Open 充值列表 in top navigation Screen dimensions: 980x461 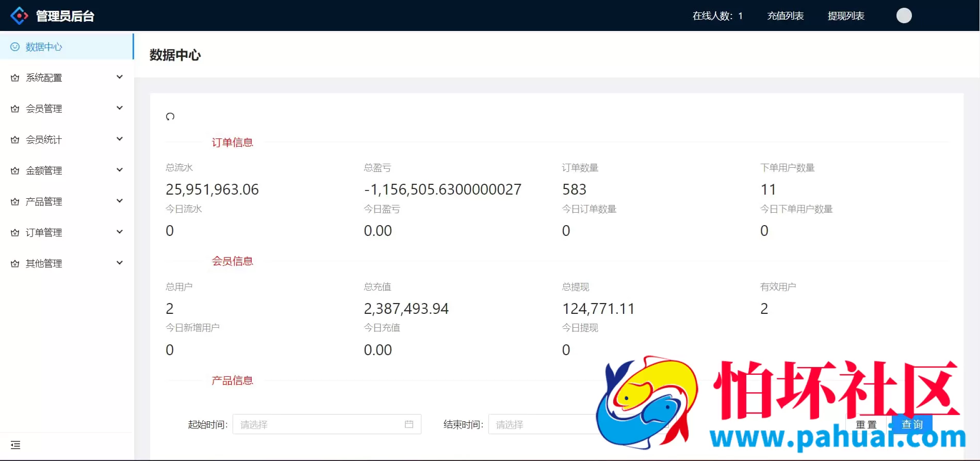[x=785, y=16]
